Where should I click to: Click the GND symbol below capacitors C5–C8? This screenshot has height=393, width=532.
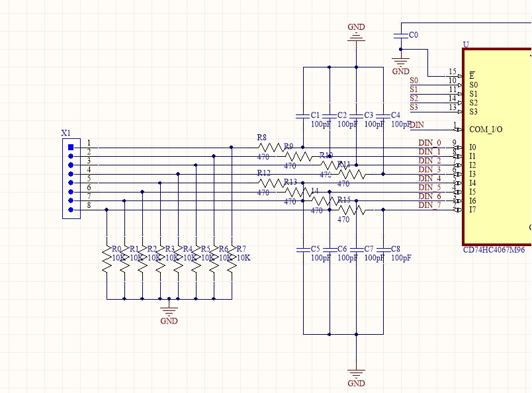click(x=356, y=377)
